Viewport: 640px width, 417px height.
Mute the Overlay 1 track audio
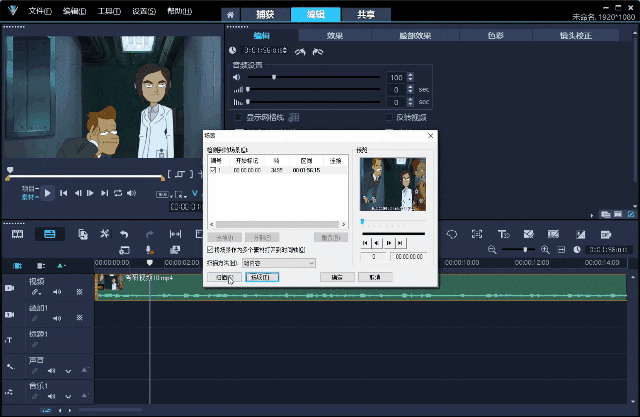coord(57,318)
